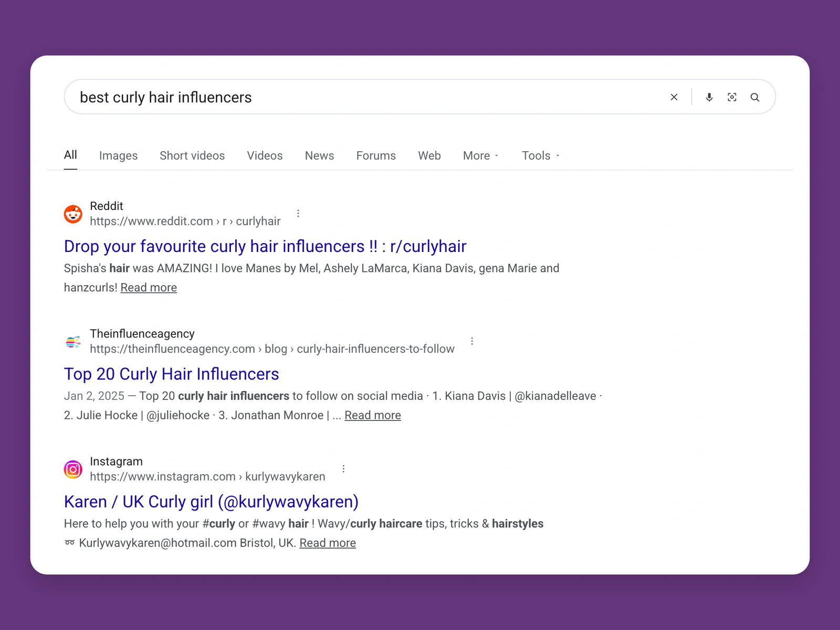Expand the More dropdown
This screenshot has width=840, height=630.
point(481,156)
